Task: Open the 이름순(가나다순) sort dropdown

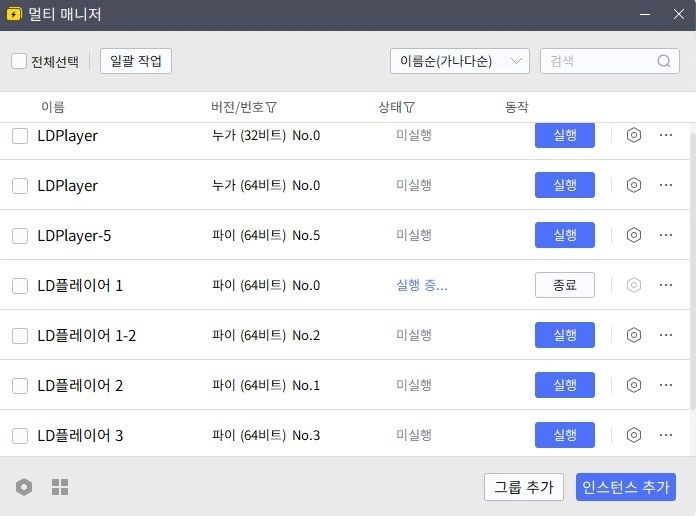Action: click(459, 61)
